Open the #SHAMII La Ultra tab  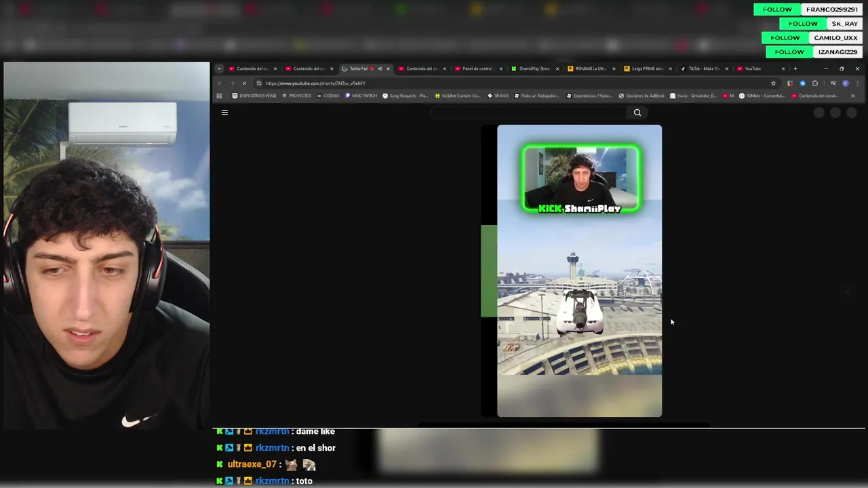[x=591, y=68]
